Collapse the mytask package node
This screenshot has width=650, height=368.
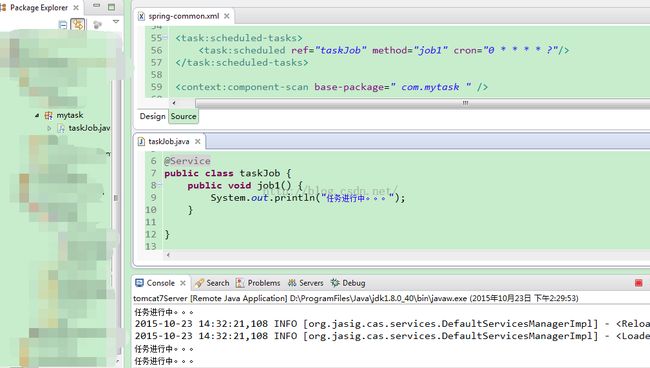click(x=37, y=115)
